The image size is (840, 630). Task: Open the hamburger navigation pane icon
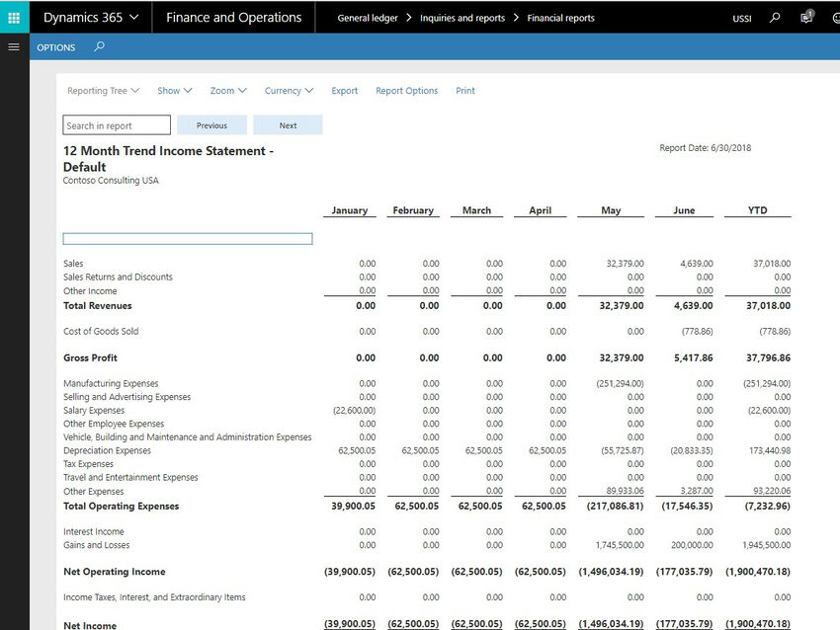tap(14, 45)
